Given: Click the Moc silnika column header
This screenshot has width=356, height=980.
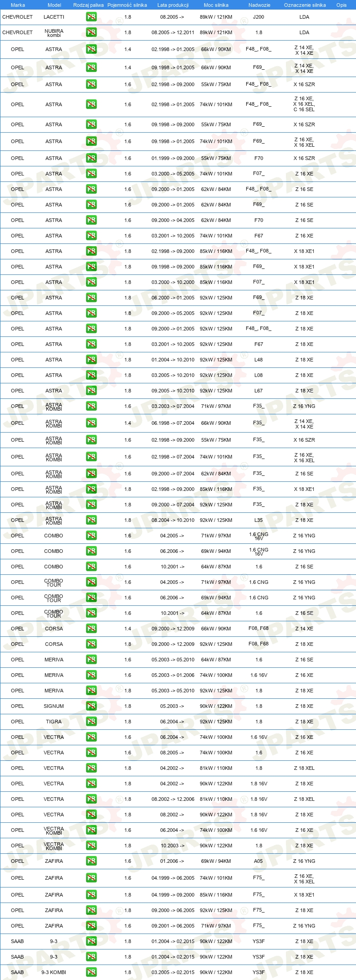Looking at the screenshot, I should coord(216,5).
